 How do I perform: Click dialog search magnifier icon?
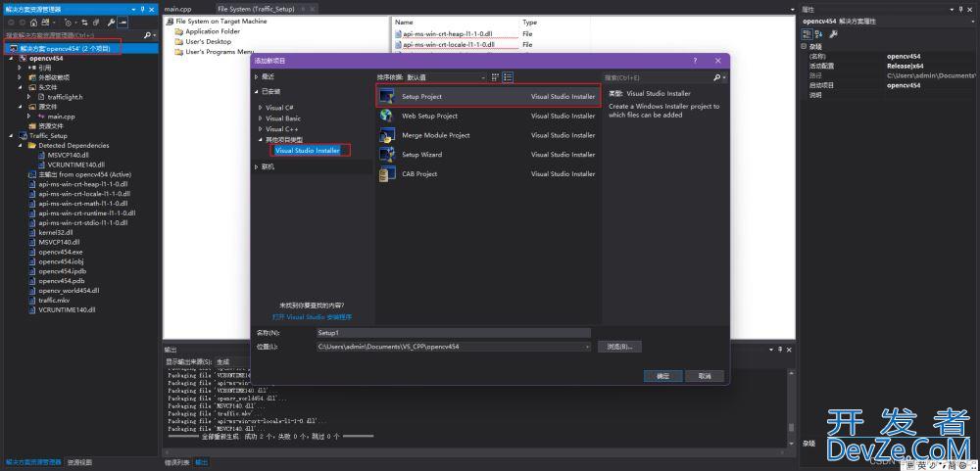point(717,77)
